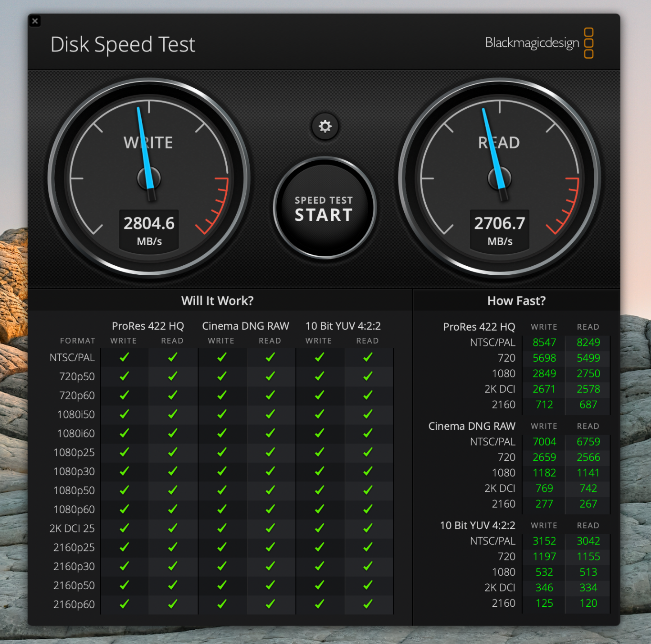Image resolution: width=651 pixels, height=644 pixels.
Task: Open the settings gear icon
Action: [x=325, y=126]
